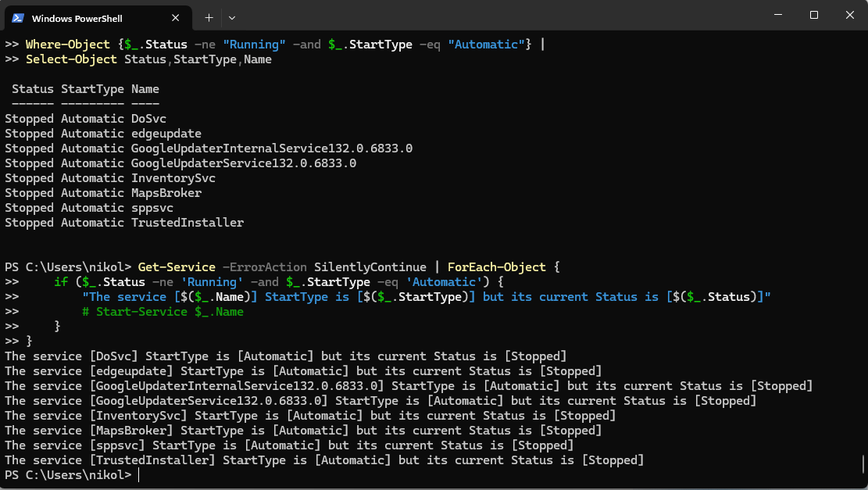This screenshot has height=490, width=868.
Task: Click the final PS C:\Users\nikol> prompt
Action: (x=68, y=475)
